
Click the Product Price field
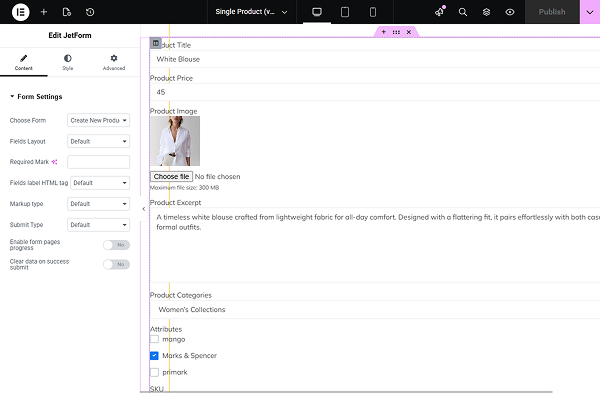tap(375, 92)
